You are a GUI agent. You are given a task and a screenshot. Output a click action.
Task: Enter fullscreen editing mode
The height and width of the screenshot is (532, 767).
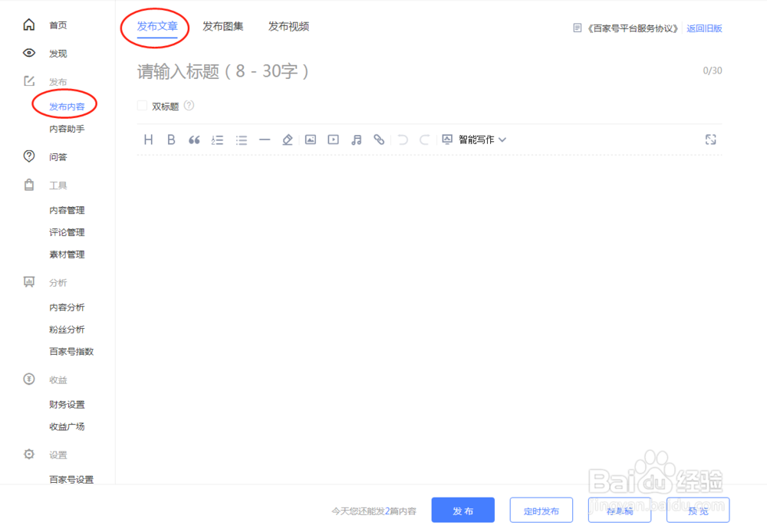710,140
